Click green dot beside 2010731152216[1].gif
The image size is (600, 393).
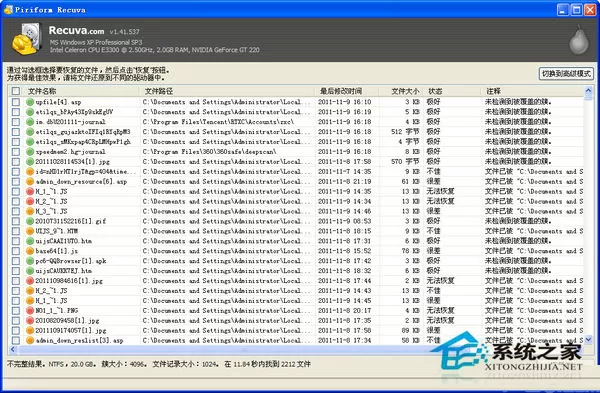(x=30, y=221)
